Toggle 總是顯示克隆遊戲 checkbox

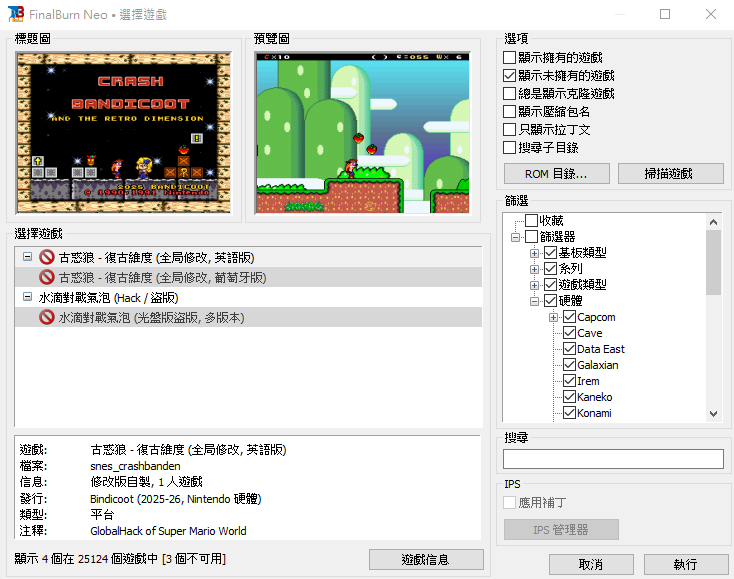point(509,94)
